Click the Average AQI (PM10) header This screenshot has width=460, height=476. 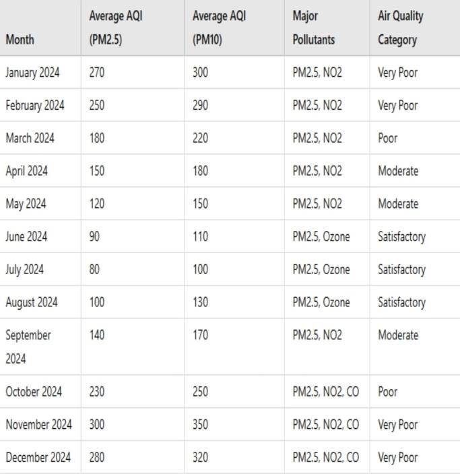pos(219,28)
